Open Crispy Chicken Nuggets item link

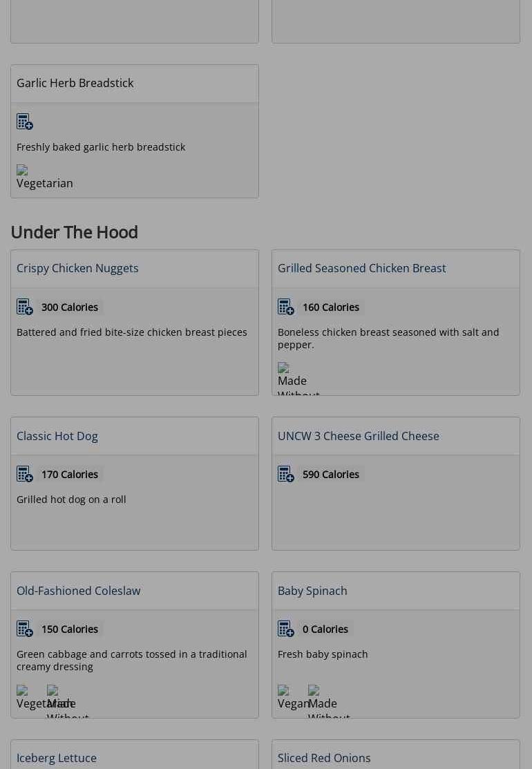[x=77, y=268]
